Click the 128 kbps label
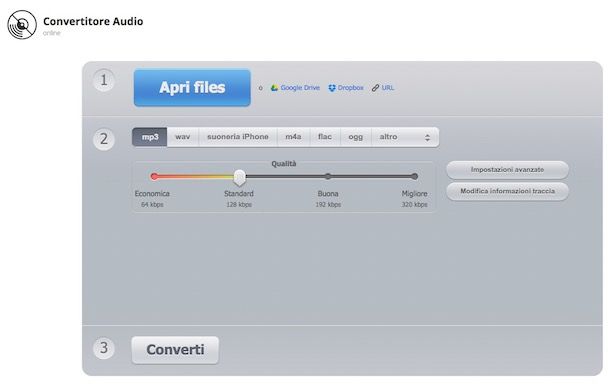Image resolution: width=610 pixels, height=391 pixels. click(239, 205)
